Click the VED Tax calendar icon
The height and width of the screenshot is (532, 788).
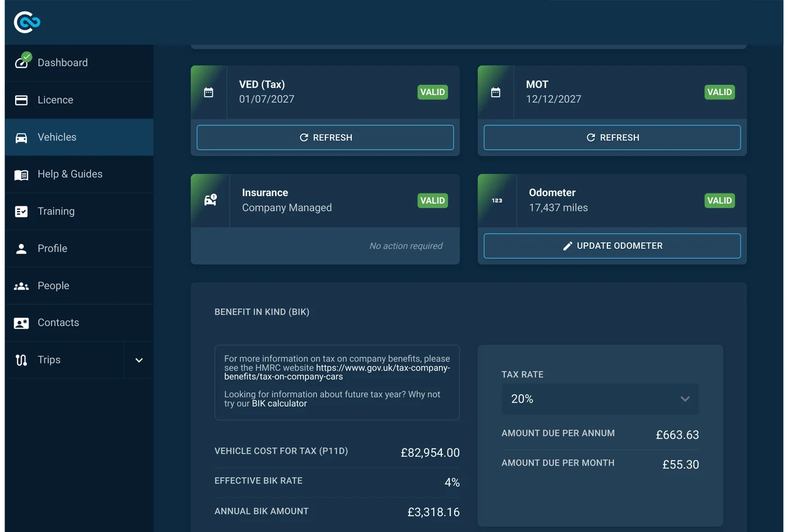pos(208,92)
